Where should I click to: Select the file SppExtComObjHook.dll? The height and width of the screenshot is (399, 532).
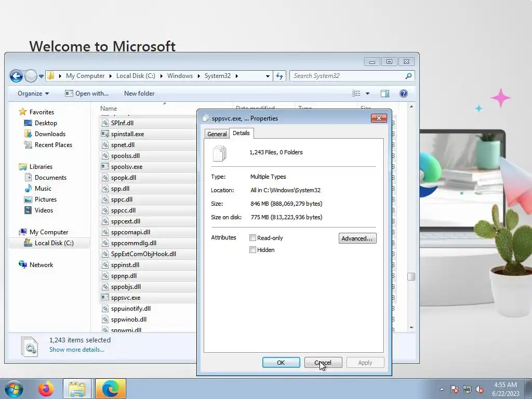(143, 254)
